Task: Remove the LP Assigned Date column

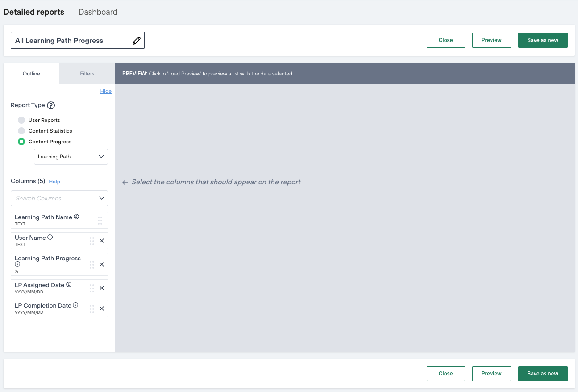Action: (102, 288)
